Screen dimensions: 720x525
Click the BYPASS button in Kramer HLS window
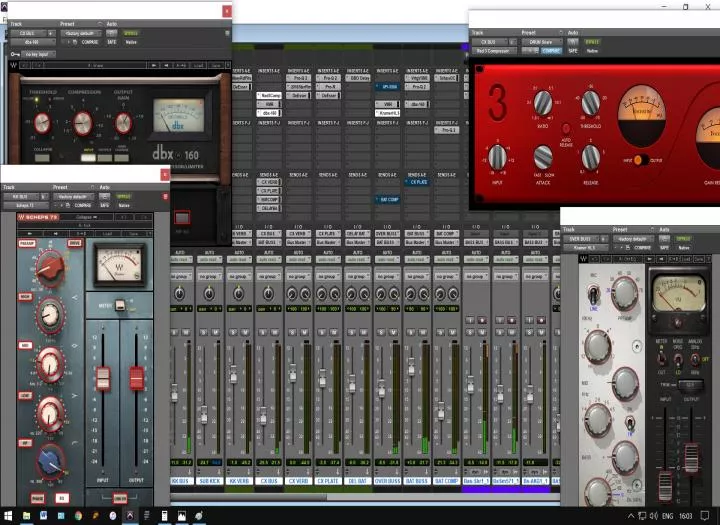pos(683,239)
